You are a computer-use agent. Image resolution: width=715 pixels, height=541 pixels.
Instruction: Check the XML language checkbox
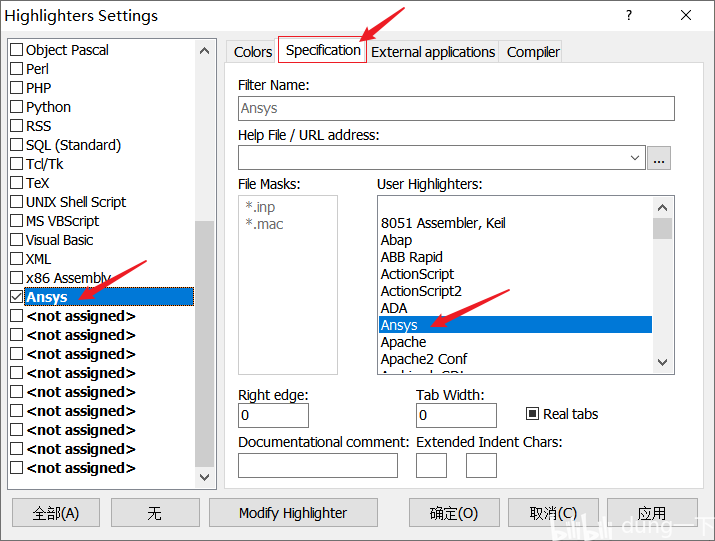pyautogui.click(x=16, y=259)
